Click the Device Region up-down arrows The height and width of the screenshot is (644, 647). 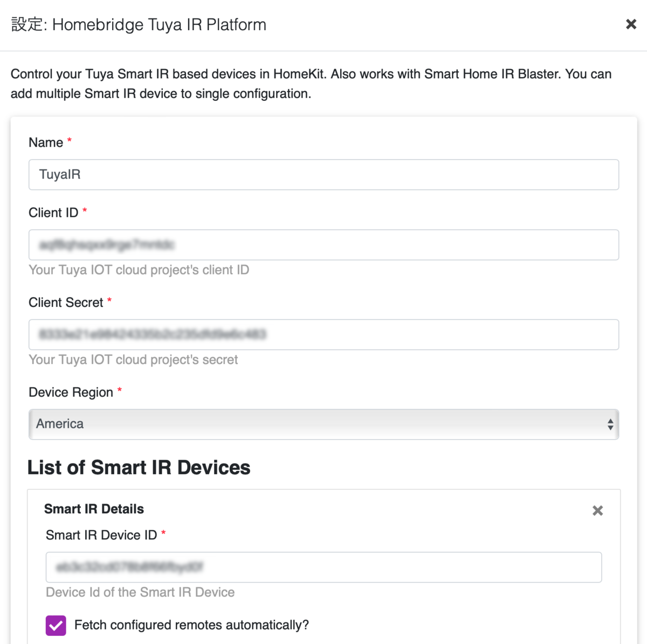(610, 424)
